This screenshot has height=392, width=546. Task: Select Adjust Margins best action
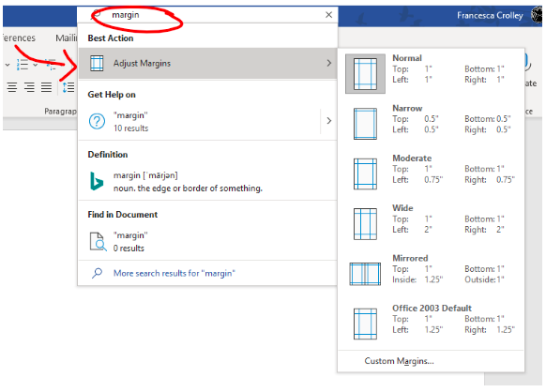(x=207, y=64)
